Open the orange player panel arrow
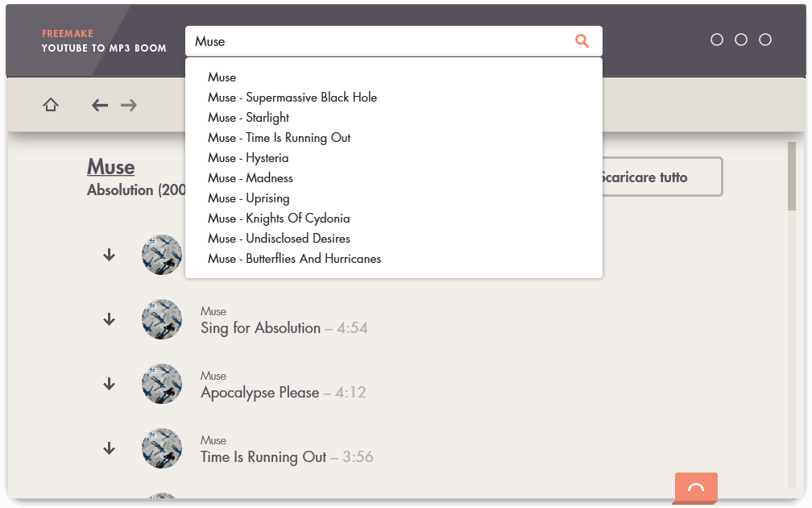This screenshot has height=508, width=812. click(696, 488)
